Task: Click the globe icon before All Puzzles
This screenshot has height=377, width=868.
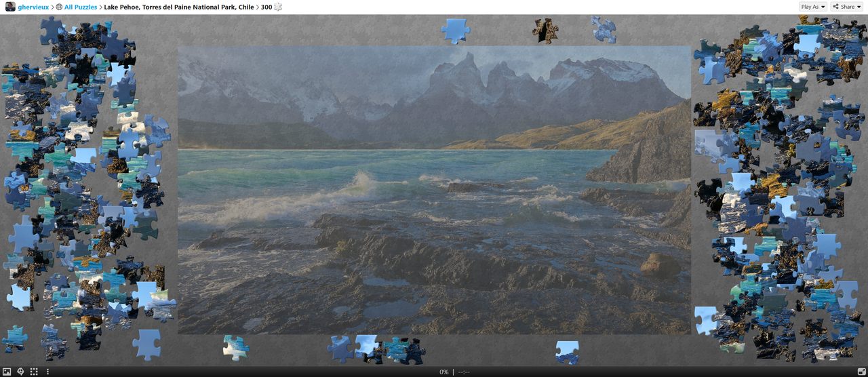Action: [59, 7]
